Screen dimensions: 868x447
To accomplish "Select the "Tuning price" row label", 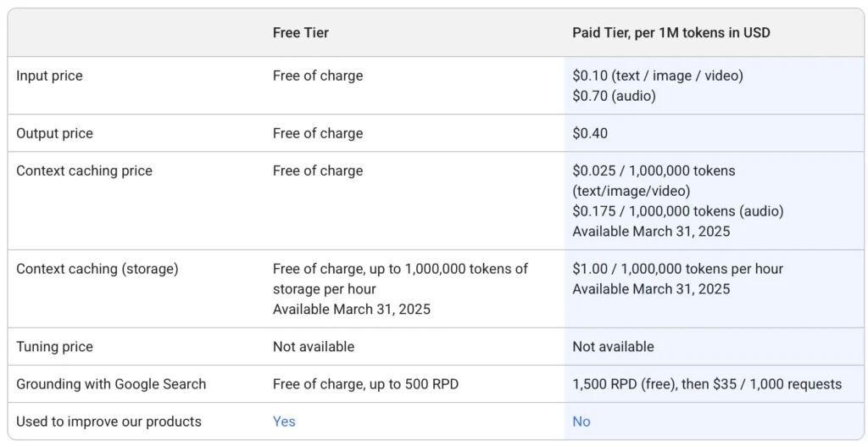I will click(x=54, y=347).
